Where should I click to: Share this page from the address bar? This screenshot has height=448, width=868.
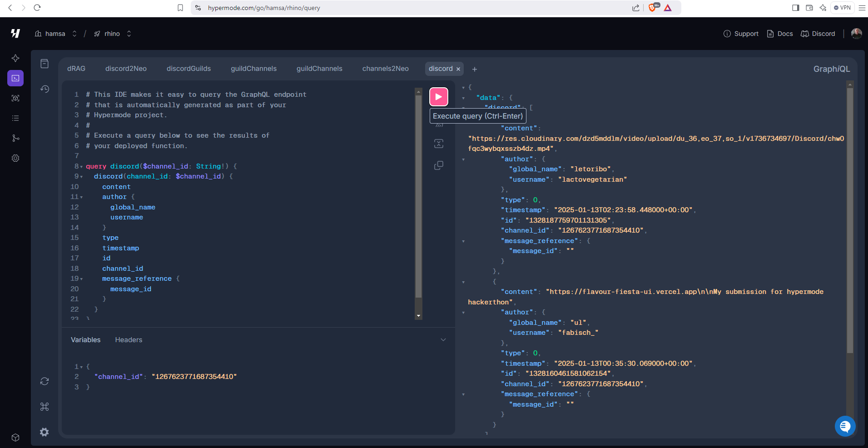click(x=636, y=8)
